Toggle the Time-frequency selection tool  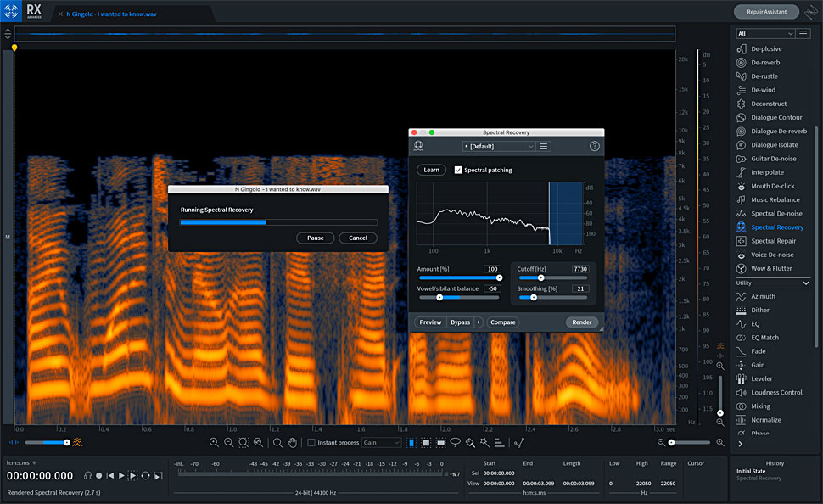426,443
